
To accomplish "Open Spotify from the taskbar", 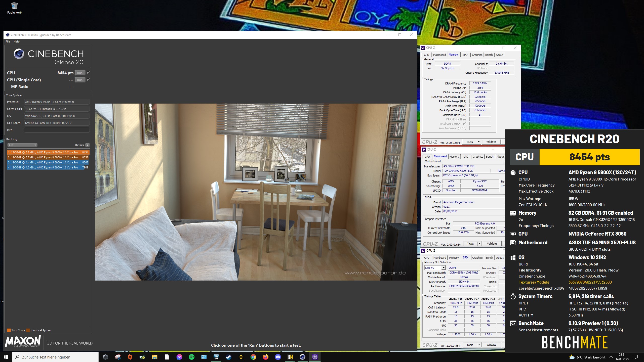I will pyautogui.click(x=191, y=357).
